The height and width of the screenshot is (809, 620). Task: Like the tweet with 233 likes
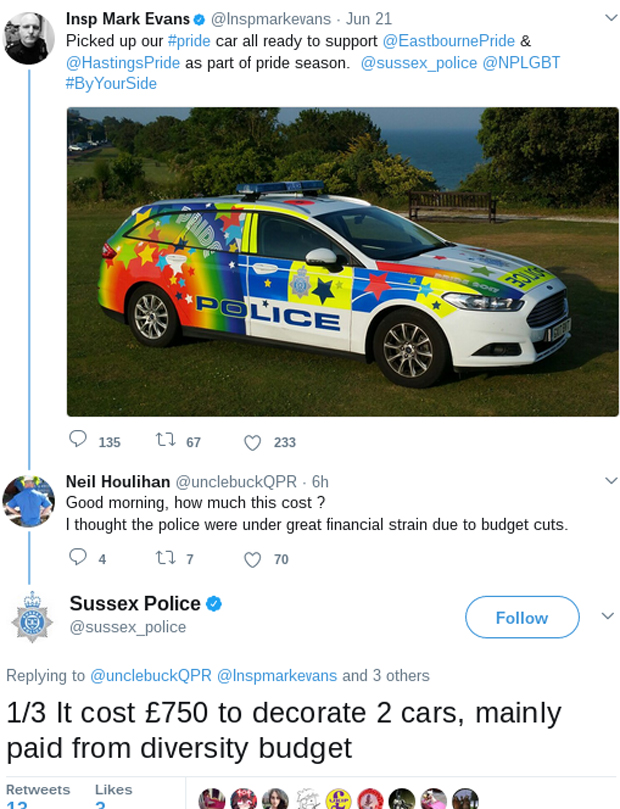click(253, 442)
